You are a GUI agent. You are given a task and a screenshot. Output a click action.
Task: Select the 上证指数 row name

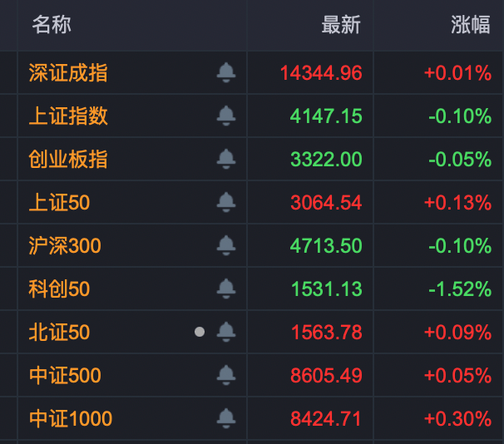68,116
